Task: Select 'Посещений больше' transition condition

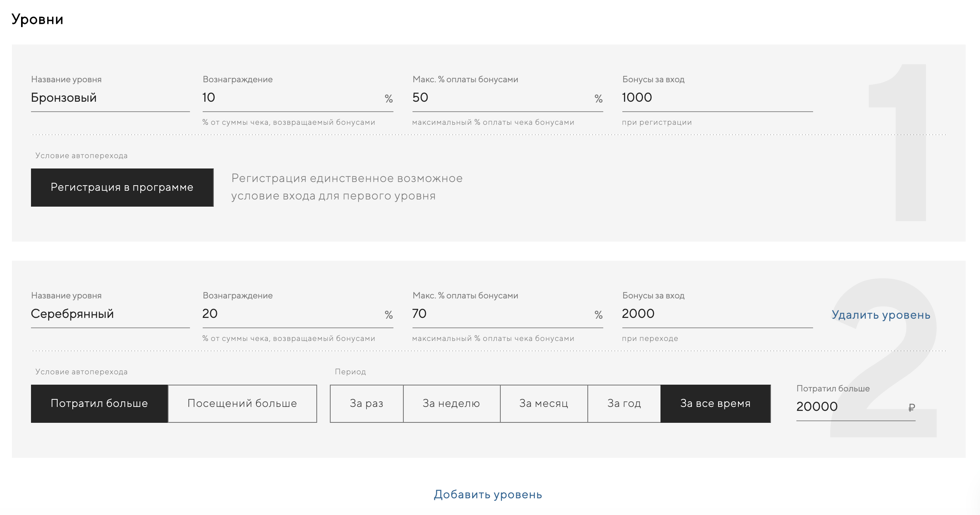Action: point(242,403)
